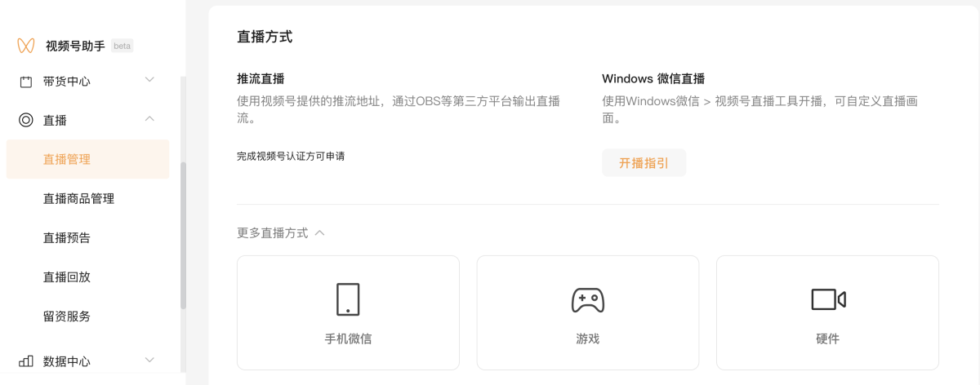This screenshot has width=980, height=385.
Task: Click the 直播 circular broadcast icon
Action: point(26,120)
